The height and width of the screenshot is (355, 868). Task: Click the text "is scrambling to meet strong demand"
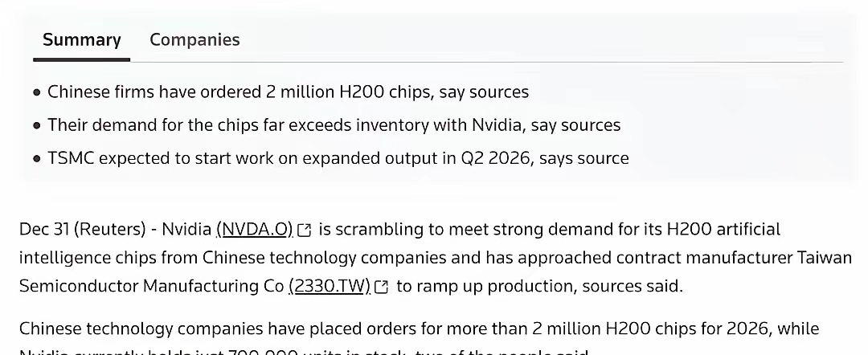452,230
